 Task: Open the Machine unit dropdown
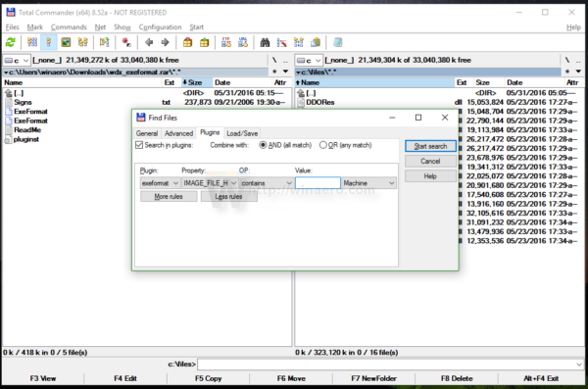tap(369, 183)
